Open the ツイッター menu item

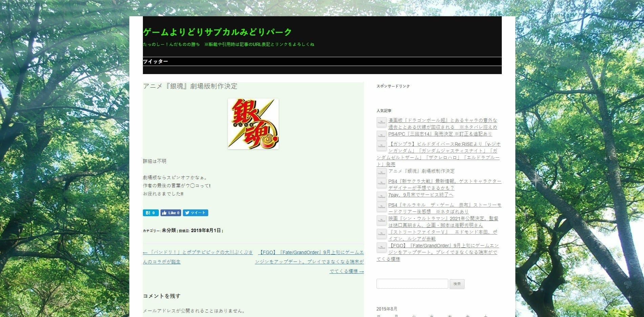[155, 61]
